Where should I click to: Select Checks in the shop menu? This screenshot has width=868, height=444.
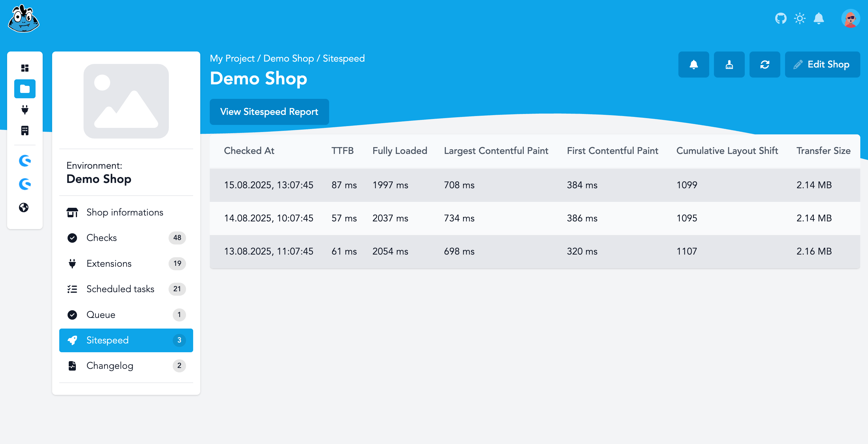(x=101, y=238)
